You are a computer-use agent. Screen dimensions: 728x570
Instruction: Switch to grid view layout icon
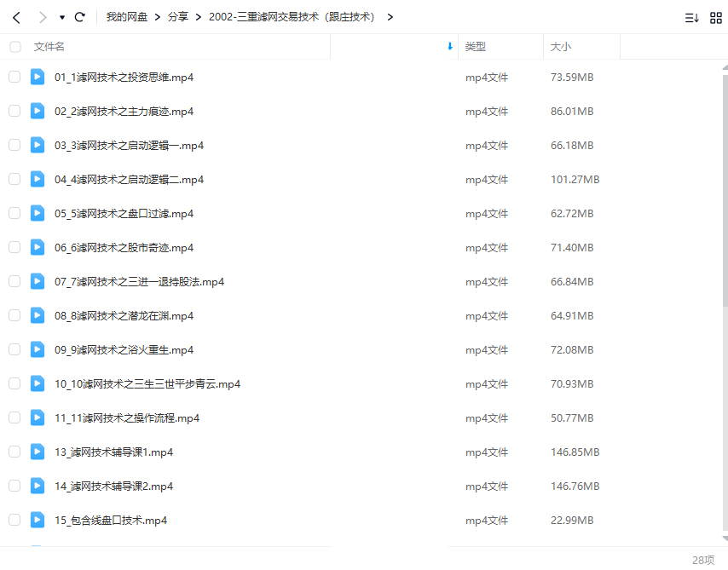point(716,17)
